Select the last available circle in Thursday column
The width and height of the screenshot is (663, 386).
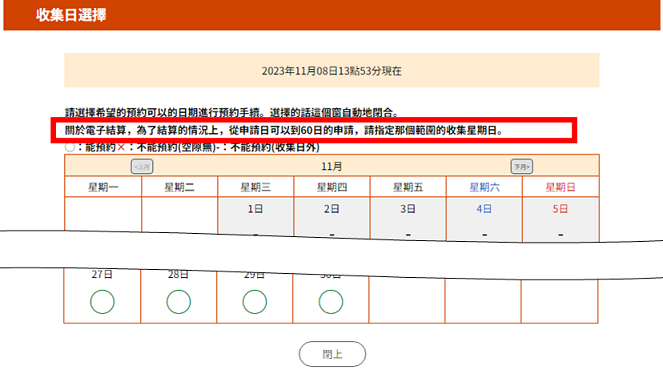[331, 302]
